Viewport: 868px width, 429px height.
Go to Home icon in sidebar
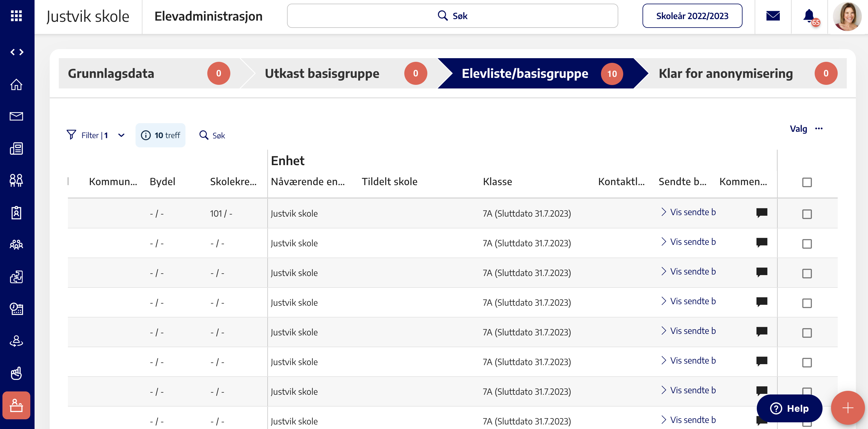[16, 84]
